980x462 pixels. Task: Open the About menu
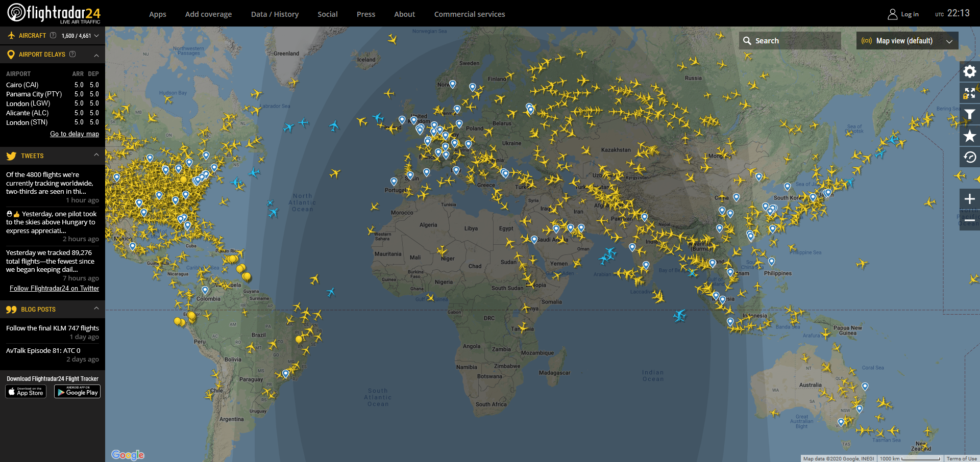point(405,14)
